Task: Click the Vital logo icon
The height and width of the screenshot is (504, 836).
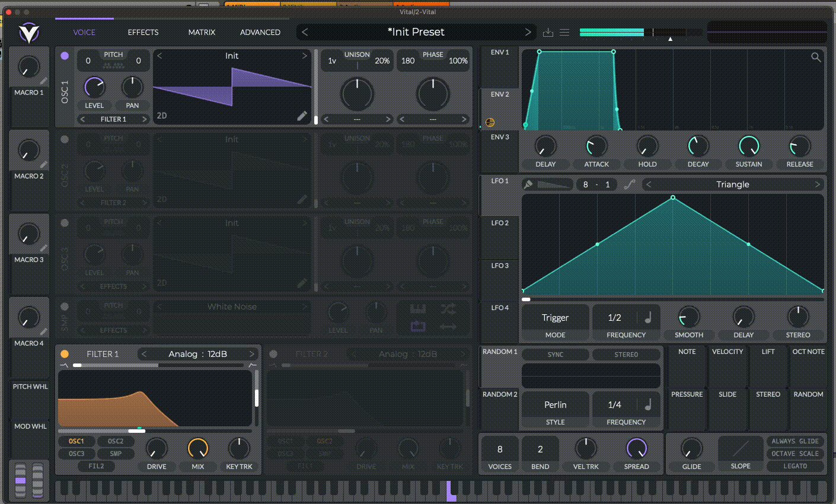Action: [x=28, y=33]
